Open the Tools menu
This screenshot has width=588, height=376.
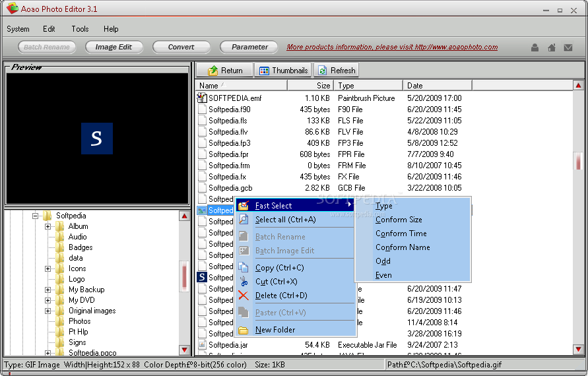pos(80,29)
